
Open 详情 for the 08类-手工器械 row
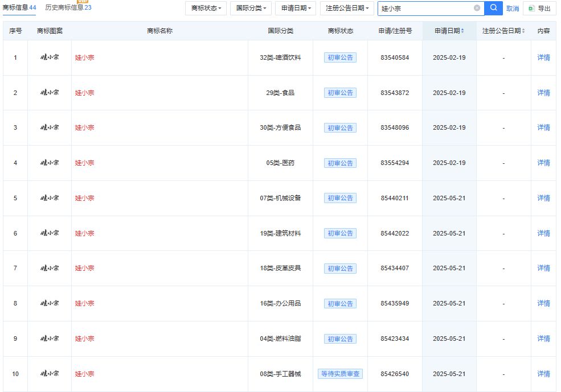(x=543, y=374)
